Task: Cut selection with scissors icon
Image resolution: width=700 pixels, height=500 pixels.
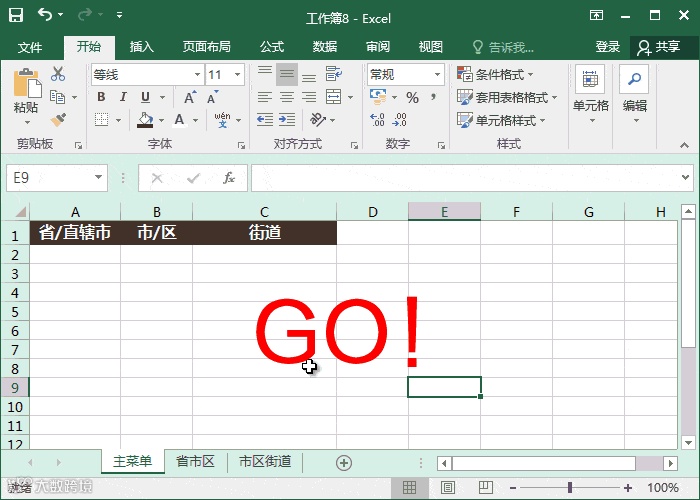Action: (x=58, y=74)
